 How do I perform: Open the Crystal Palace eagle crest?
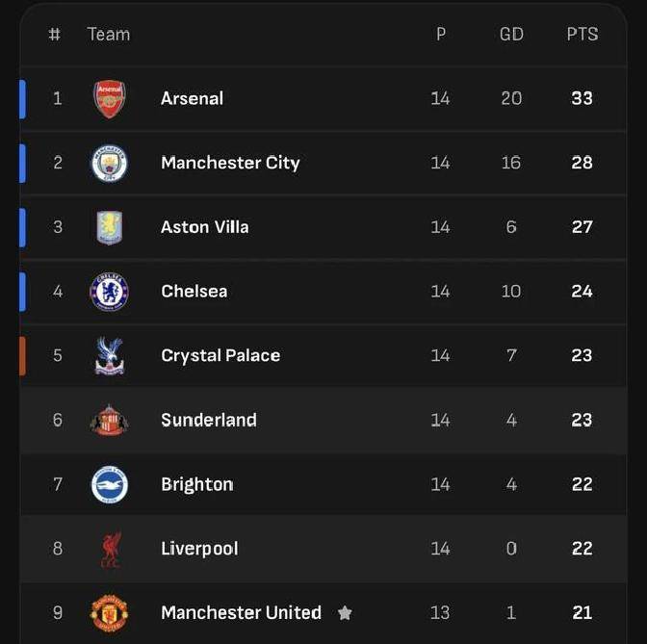click(x=109, y=356)
